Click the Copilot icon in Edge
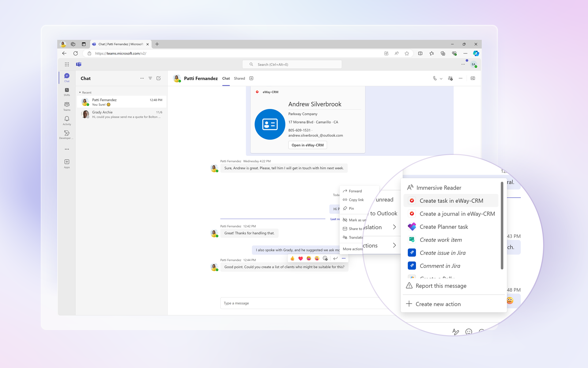588x368 pixels. [x=476, y=53]
